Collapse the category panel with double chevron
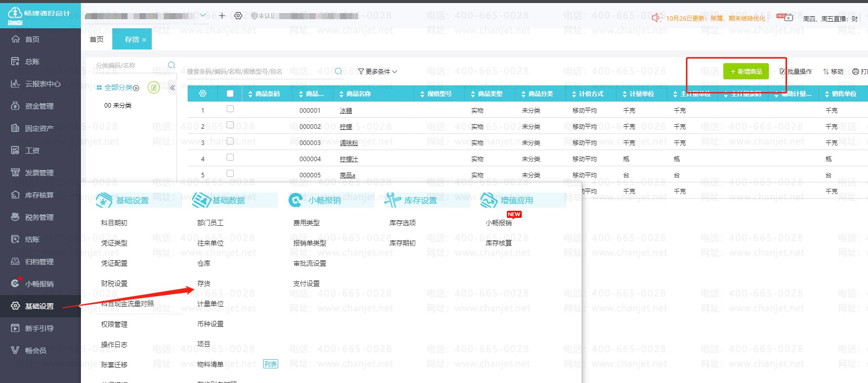The image size is (868, 383). tap(172, 87)
